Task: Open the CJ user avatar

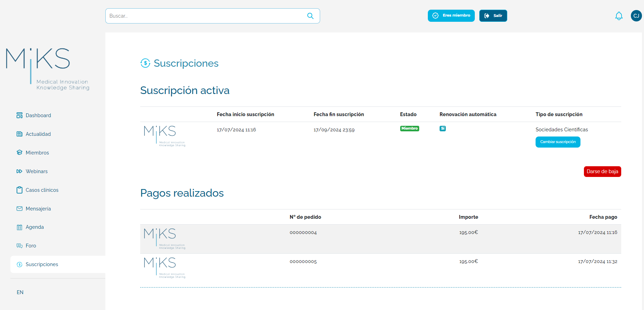Action: point(636,16)
